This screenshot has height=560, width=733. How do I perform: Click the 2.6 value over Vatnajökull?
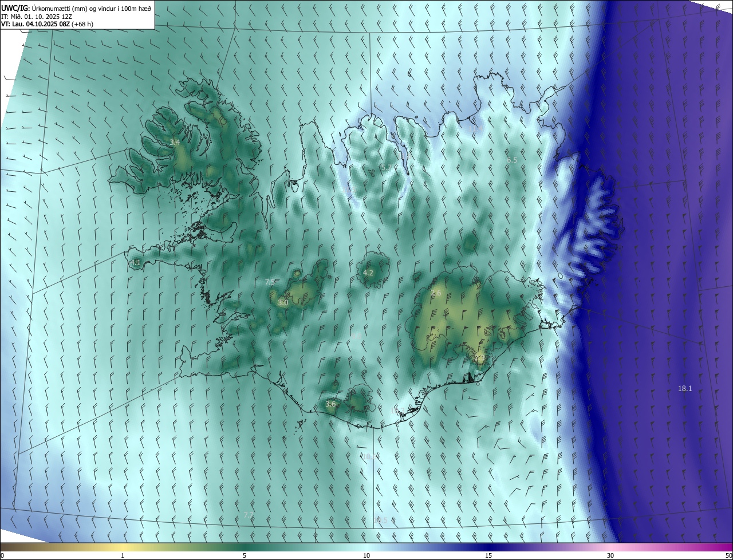tap(436, 293)
